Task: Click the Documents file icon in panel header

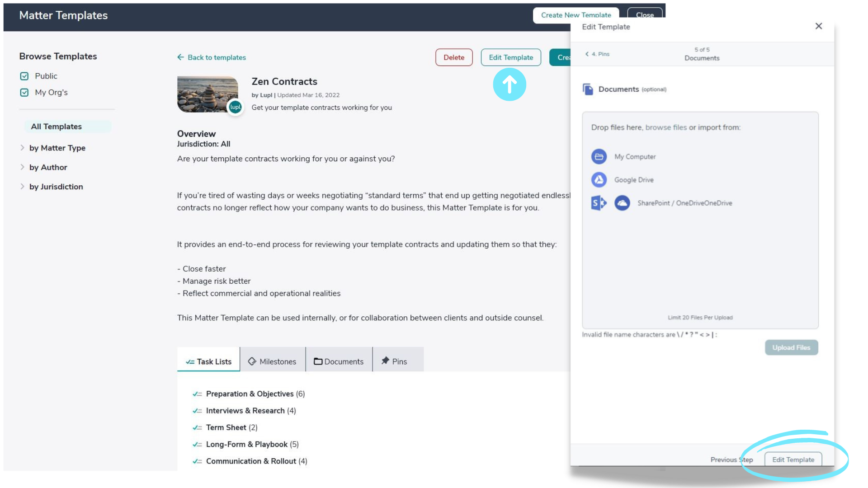Action: pyautogui.click(x=587, y=89)
